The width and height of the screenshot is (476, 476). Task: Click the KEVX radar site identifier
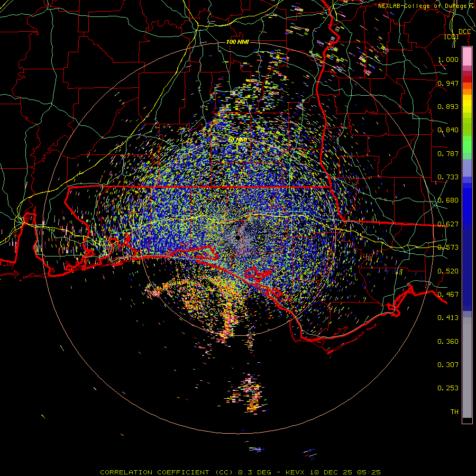click(295, 472)
